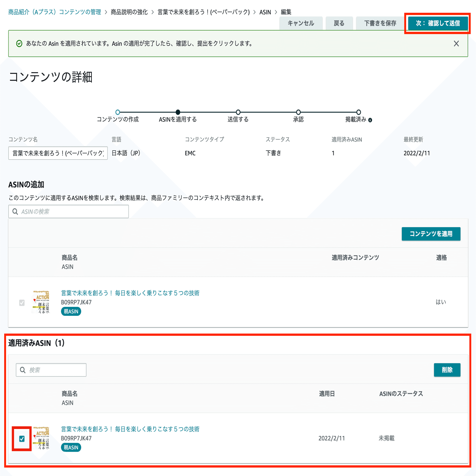
Task: Click 商品説明の強化 breadcrumb text
Action: pos(129,12)
